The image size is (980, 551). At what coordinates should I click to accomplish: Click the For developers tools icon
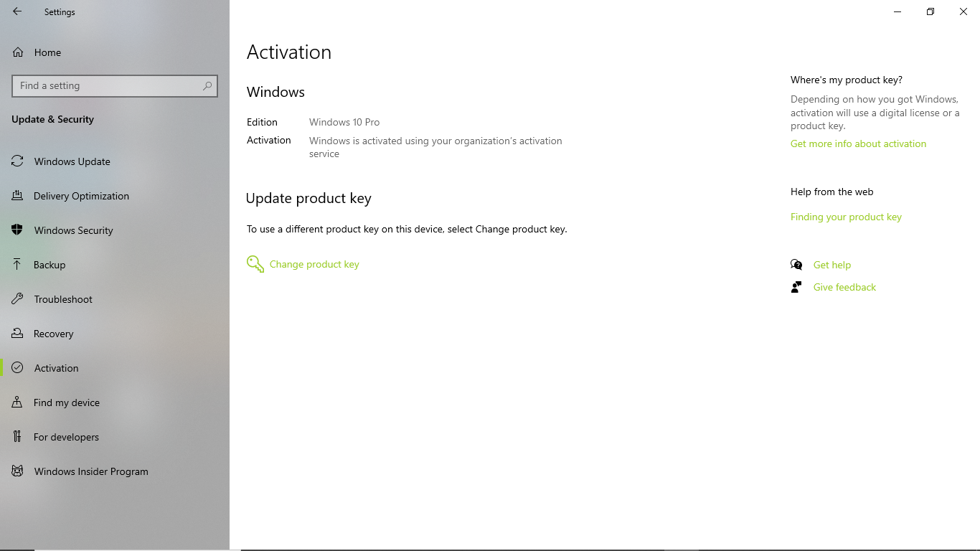17,437
